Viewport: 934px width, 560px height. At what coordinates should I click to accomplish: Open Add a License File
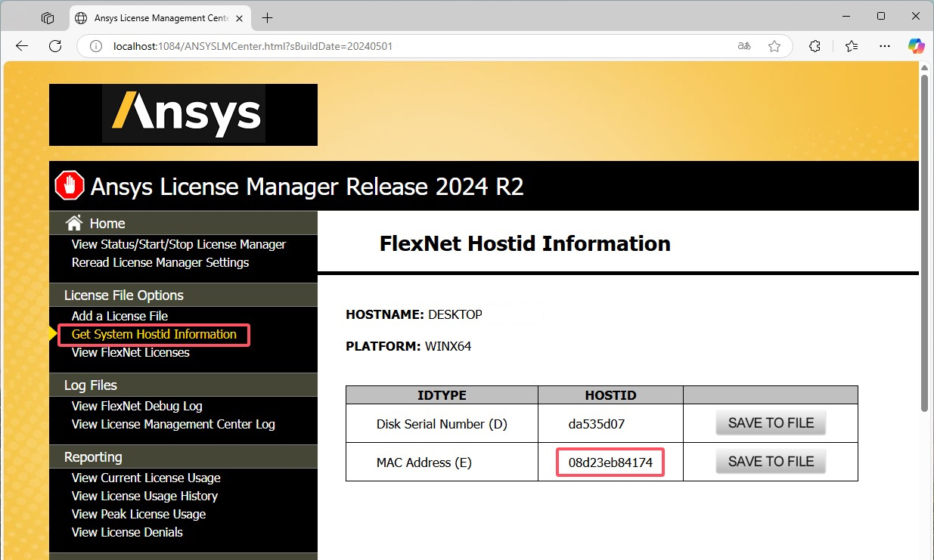(119, 316)
